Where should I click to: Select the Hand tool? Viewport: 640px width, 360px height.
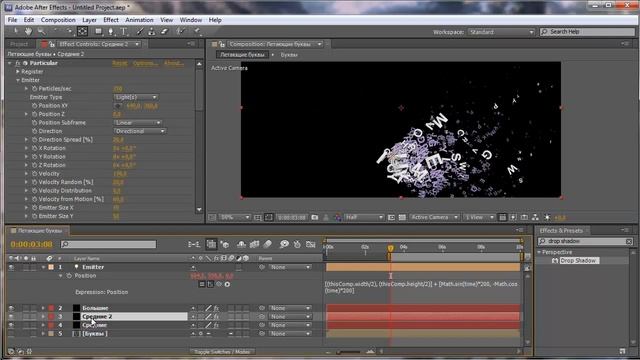point(28,31)
